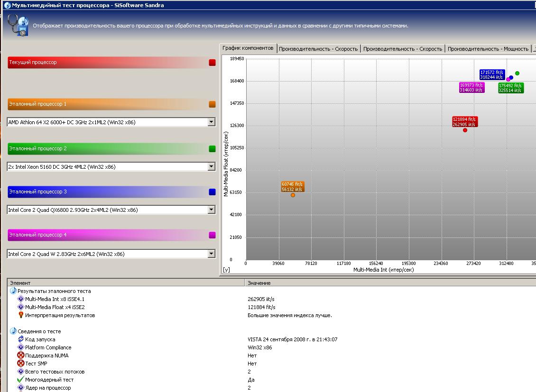536x392 pixels.
Task: Click the Текущий процессор red bar label
Action: pos(33,62)
